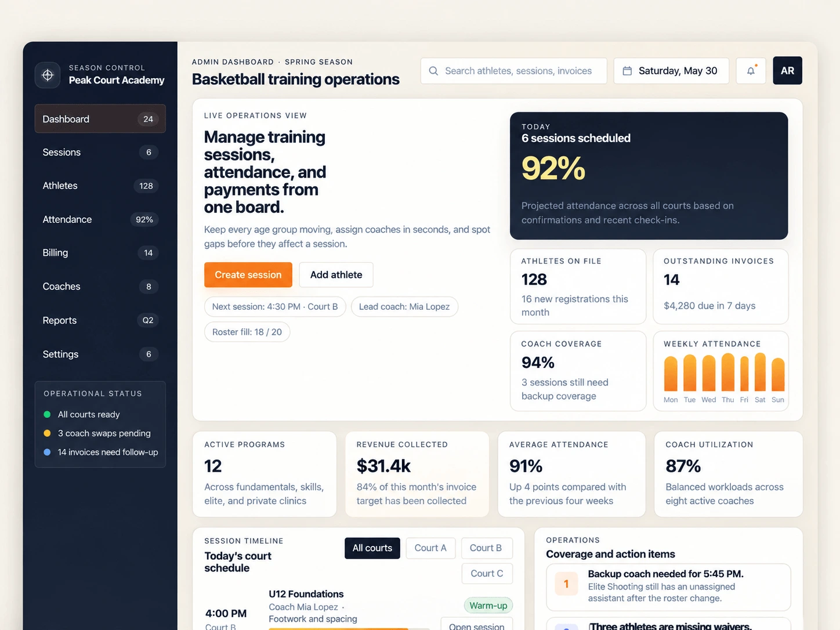The image size is (840, 630).
Task: Open the backup coach needed action item
Action: click(668, 587)
